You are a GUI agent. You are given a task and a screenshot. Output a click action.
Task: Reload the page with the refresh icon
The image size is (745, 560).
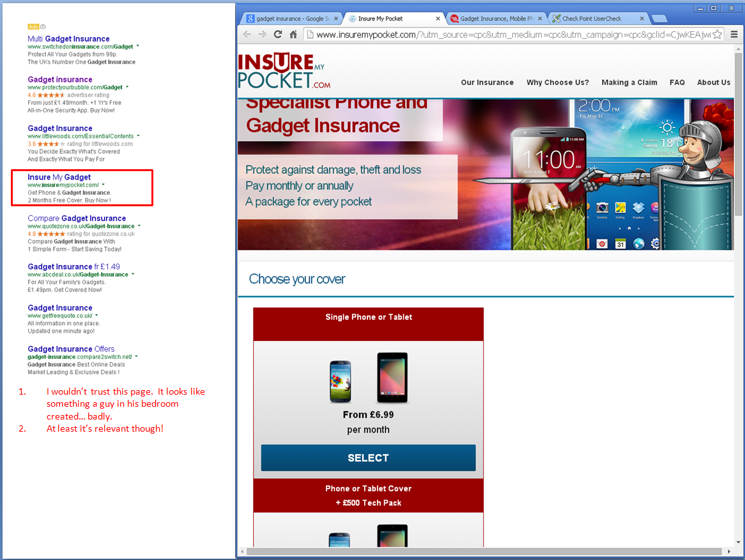(278, 34)
